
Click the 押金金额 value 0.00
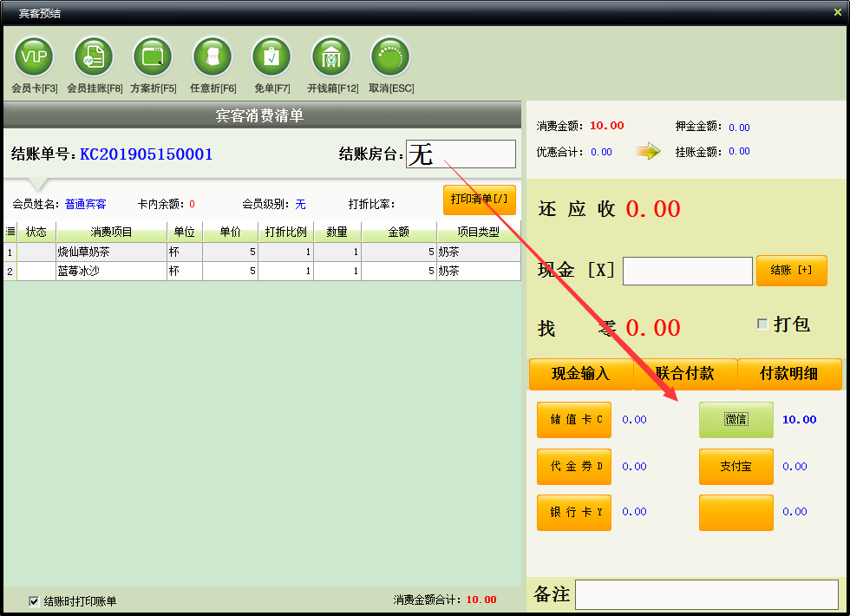(739, 128)
